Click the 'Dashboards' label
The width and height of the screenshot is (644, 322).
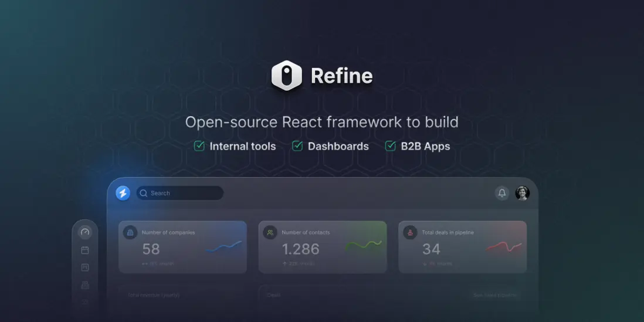coord(338,146)
